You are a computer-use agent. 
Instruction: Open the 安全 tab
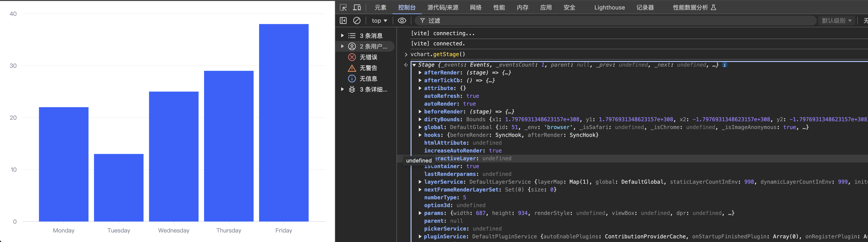[569, 7]
